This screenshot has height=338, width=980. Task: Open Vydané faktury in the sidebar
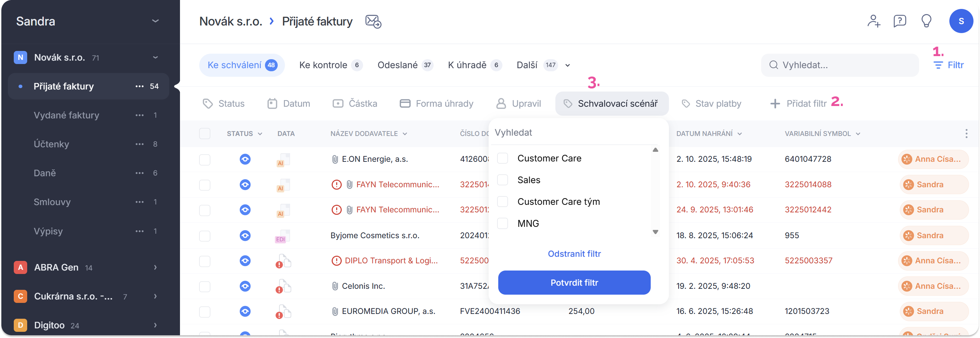(x=66, y=115)
